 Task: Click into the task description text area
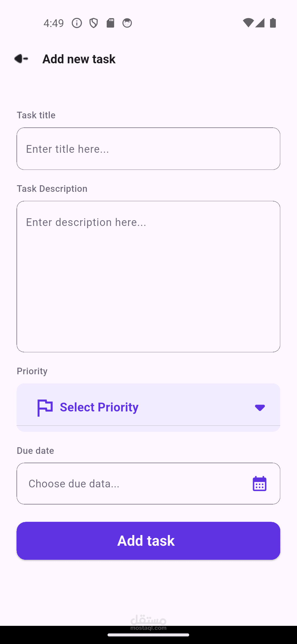(x=148, y=276)
